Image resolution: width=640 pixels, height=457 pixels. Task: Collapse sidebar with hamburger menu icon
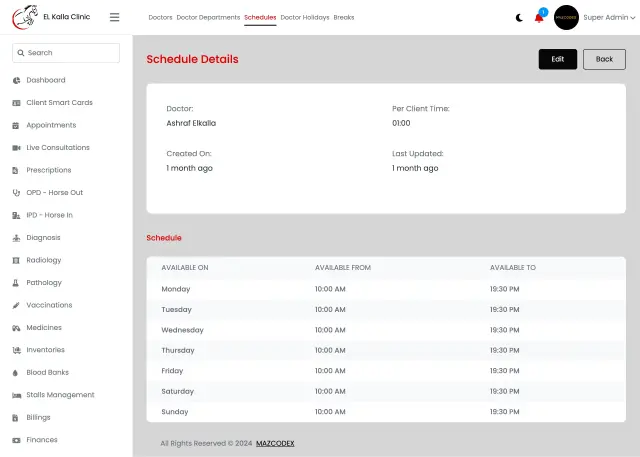[114, 17]
